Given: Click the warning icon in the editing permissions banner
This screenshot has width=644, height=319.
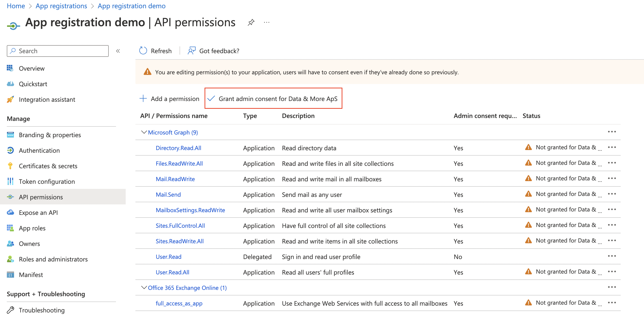Looking at the screenshot, I should tap(148, 72).
